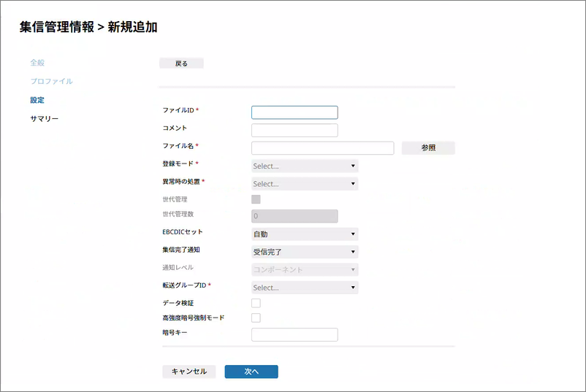The image size is (586, 392).
Task: Select a 転送グループID from dropdown
Action: [x=304, y=288]
